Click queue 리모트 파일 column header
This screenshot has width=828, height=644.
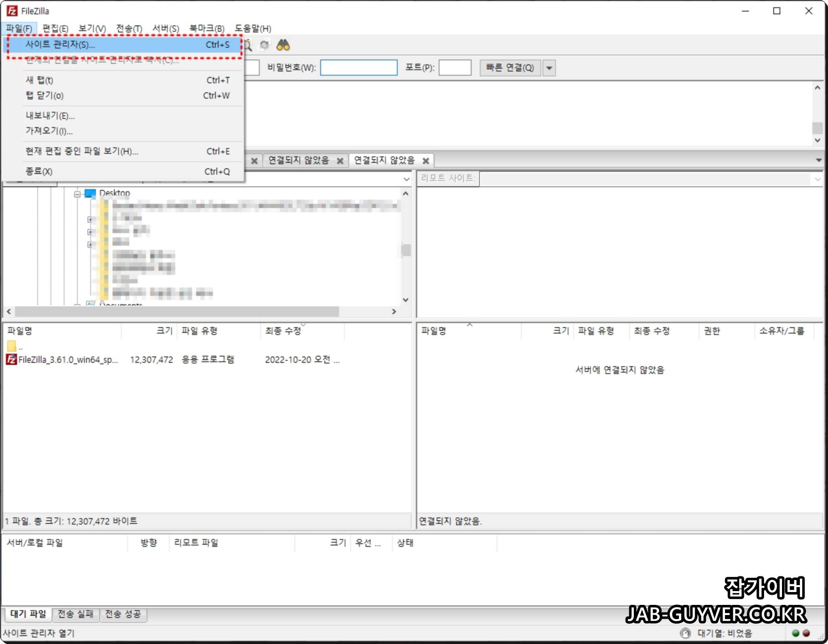pyautogui.click(x=232, y=543)
